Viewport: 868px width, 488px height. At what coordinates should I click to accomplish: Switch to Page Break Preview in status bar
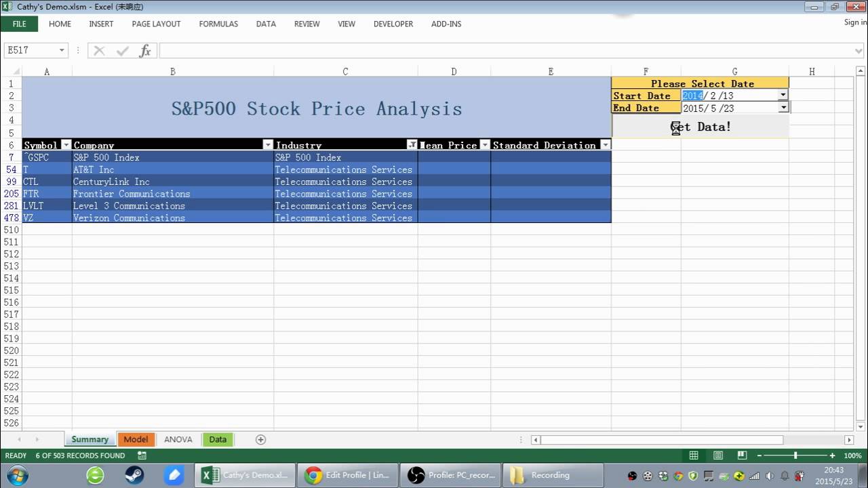click(x=743, y=455)
